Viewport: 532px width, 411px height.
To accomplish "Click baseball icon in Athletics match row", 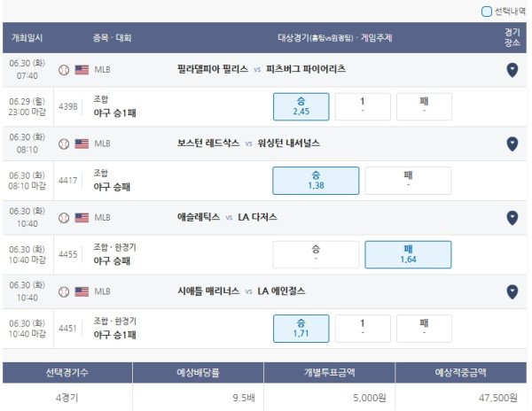I will (64, 218).
